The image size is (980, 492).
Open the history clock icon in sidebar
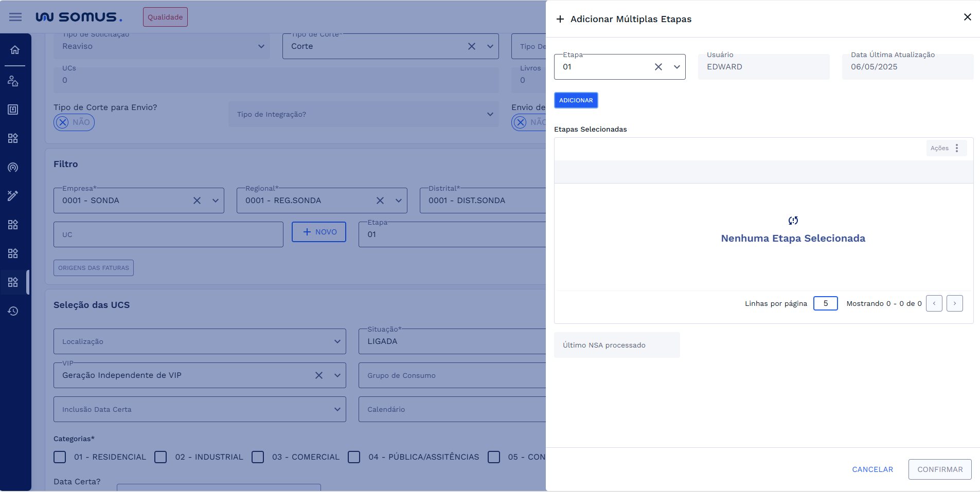point(13,311)
